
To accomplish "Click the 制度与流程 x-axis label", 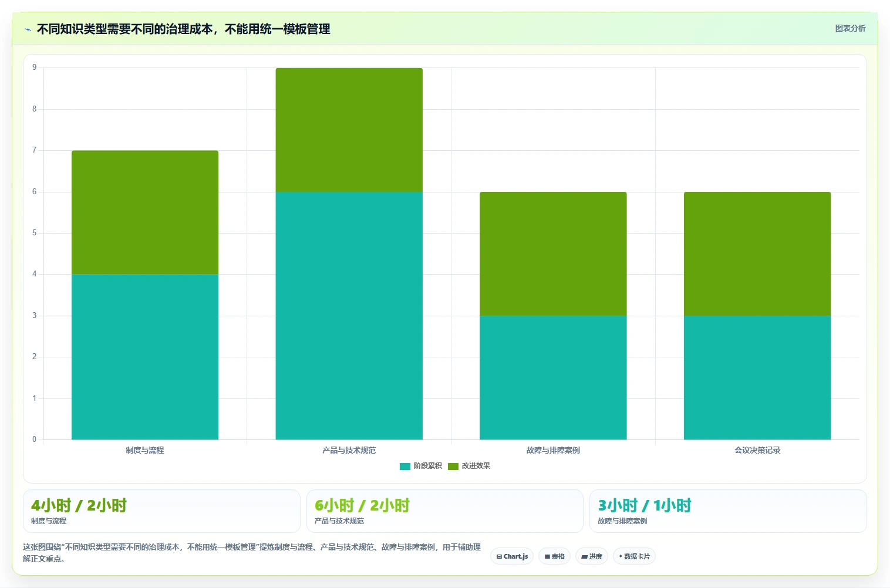I will (145, 450).
